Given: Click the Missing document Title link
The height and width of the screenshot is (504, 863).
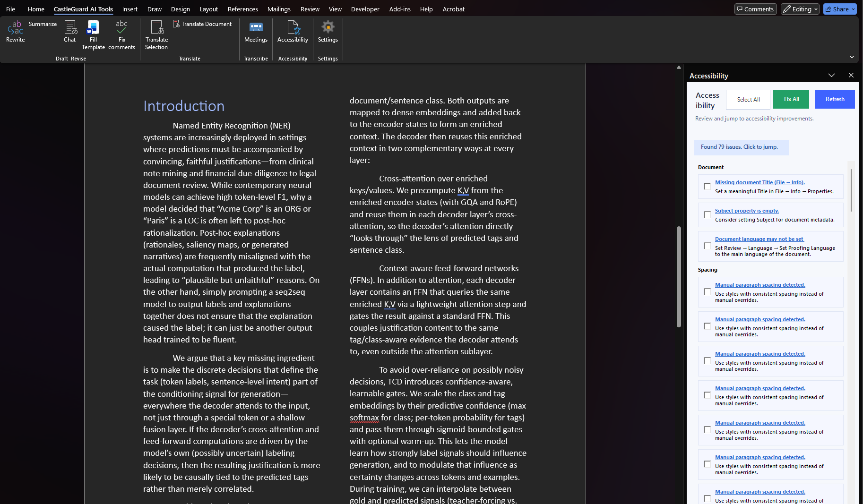Looking at the screenshot, I should [759, 182].
